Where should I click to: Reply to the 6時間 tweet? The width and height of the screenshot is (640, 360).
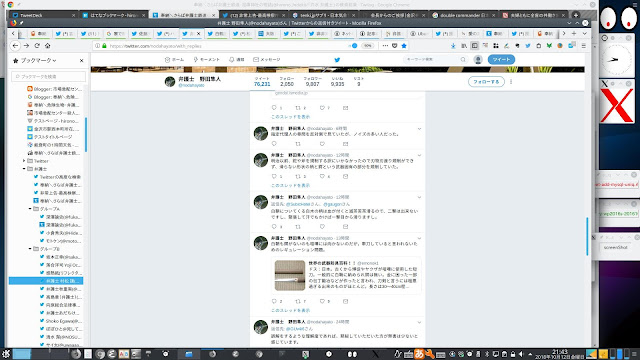pos(274,144)
